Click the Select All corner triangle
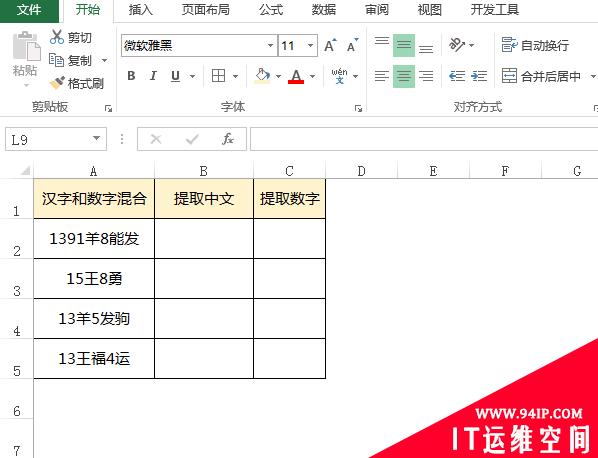Image resolution: width=598 pixels, height=458 pixels. pyautogui.click(x=25, y=170)
